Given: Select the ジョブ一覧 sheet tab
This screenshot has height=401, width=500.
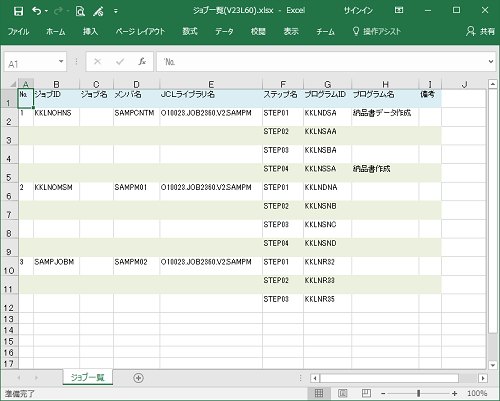Looking at the screenshot, I should coord(88,377).
